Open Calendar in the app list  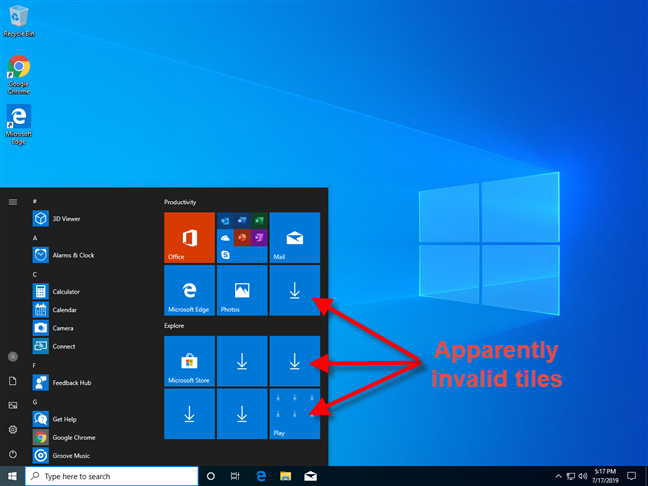91,310
